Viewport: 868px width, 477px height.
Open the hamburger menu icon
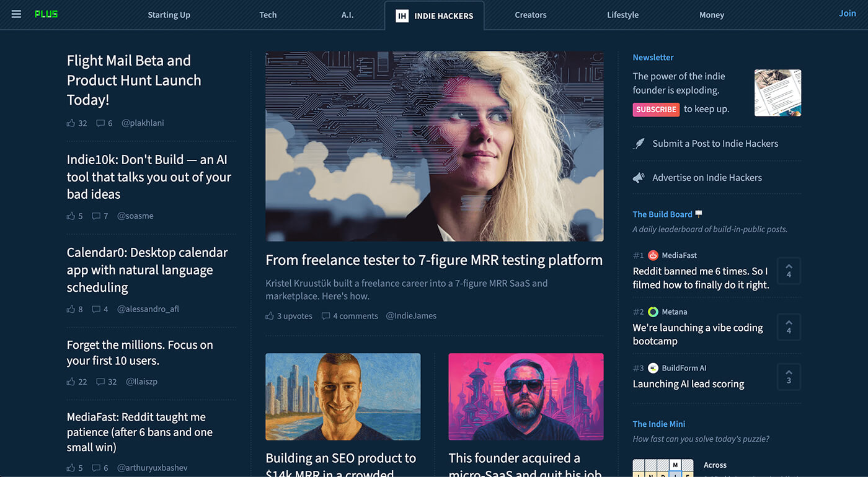16,14
